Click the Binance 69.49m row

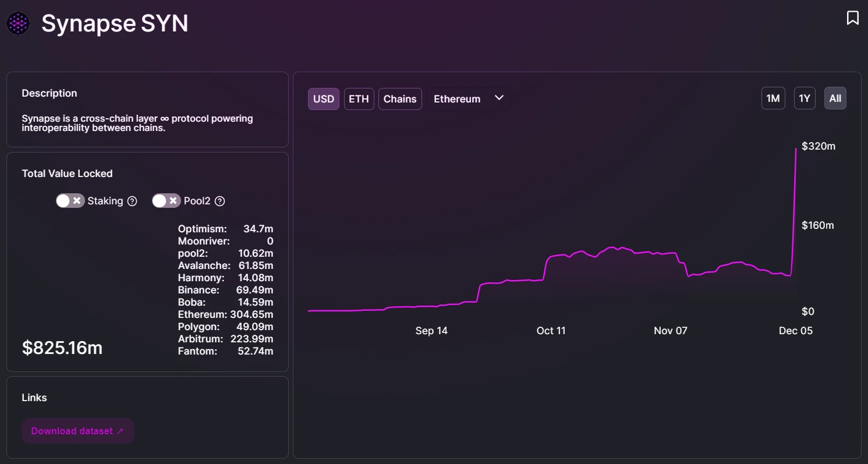point(226,290)
